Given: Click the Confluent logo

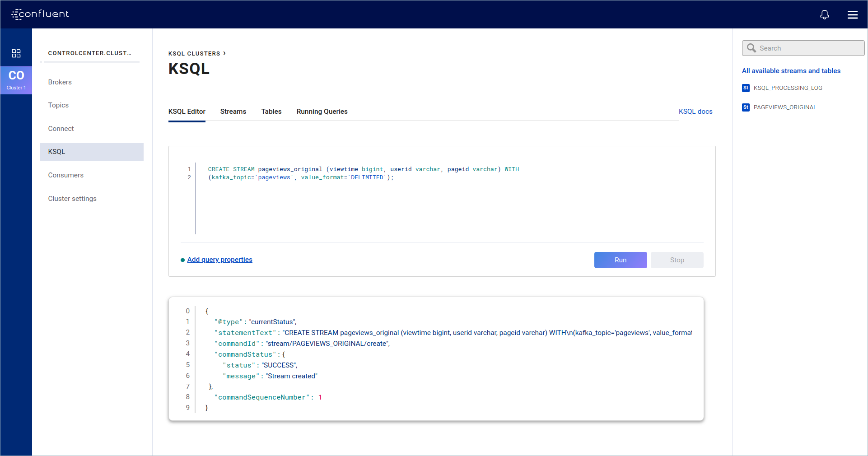Looking at the screenshot, I should coord(40,14).
